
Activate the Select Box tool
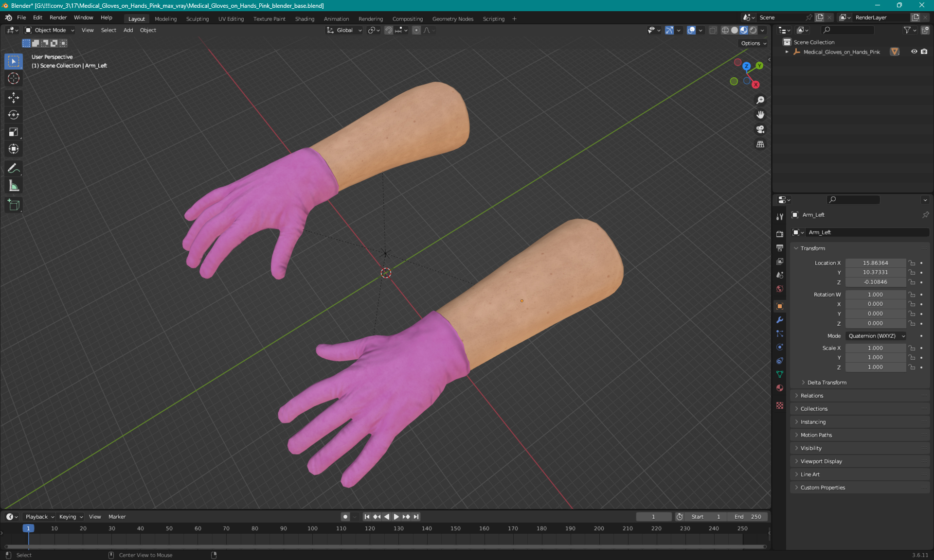[x=14, y=61]
